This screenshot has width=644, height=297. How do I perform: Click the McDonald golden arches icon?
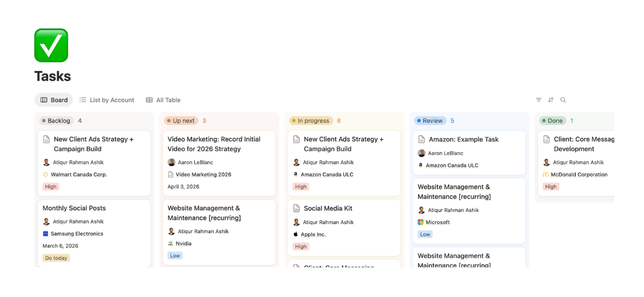click(546, 175)
